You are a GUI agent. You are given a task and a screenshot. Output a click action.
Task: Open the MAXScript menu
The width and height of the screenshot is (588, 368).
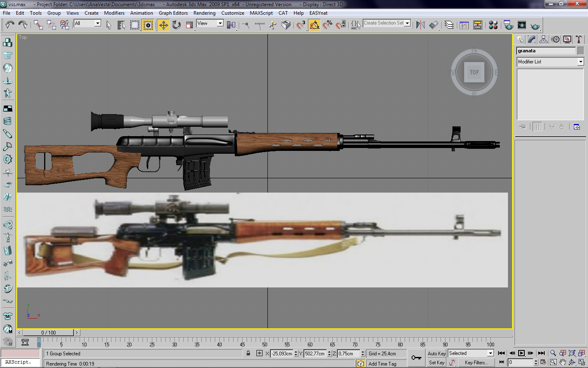pos(261,13)
